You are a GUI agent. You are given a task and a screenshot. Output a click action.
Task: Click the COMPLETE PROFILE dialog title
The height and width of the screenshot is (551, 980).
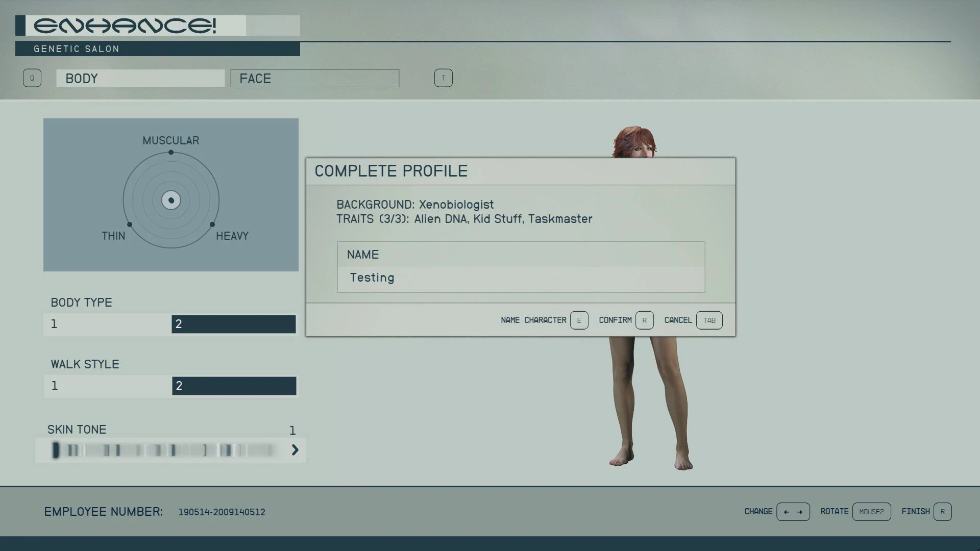pyautogui.click(x=391, y=171)
